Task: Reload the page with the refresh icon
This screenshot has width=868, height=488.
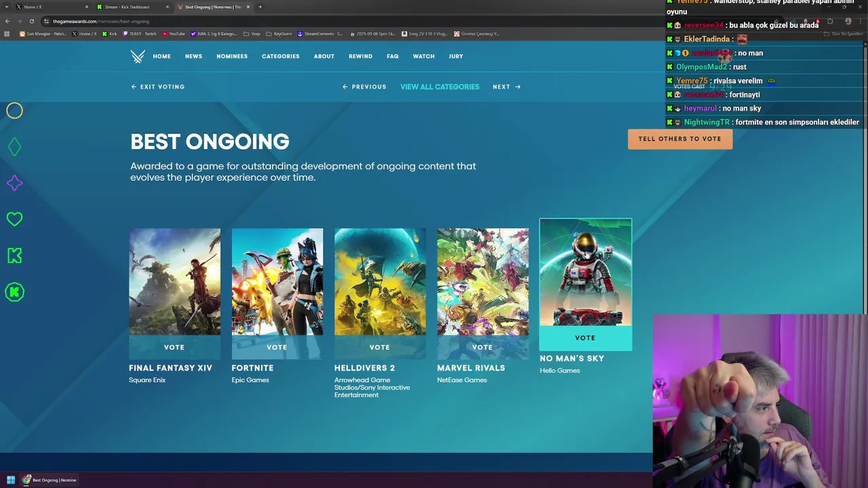Action: tap(32, 21)
